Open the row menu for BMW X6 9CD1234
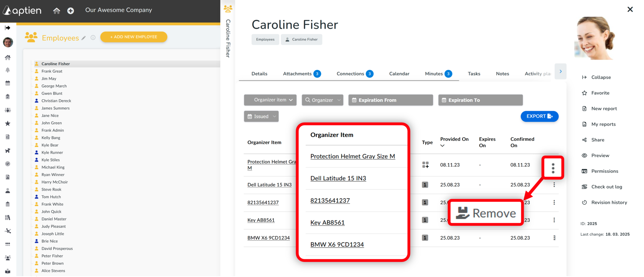644x277 pixels. point(554,238)
